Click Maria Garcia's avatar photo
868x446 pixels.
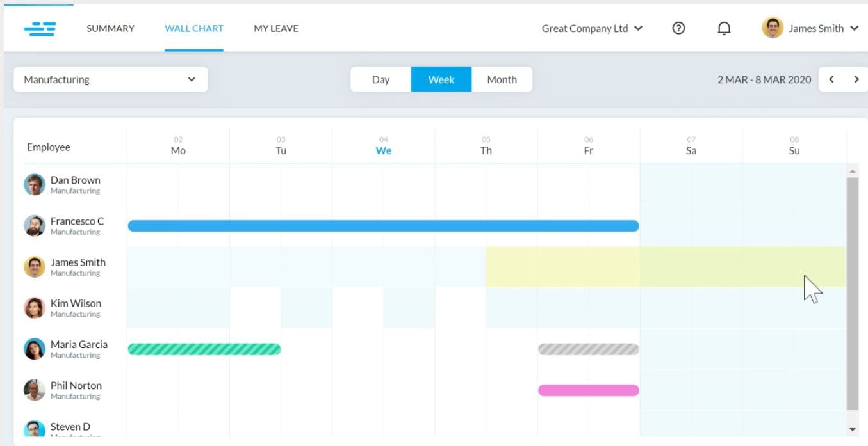point(34,348)
